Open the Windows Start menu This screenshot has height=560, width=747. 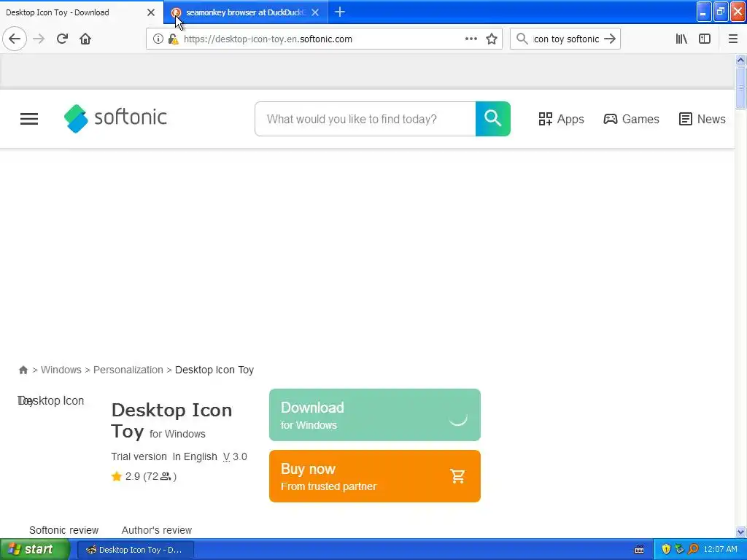34,550
